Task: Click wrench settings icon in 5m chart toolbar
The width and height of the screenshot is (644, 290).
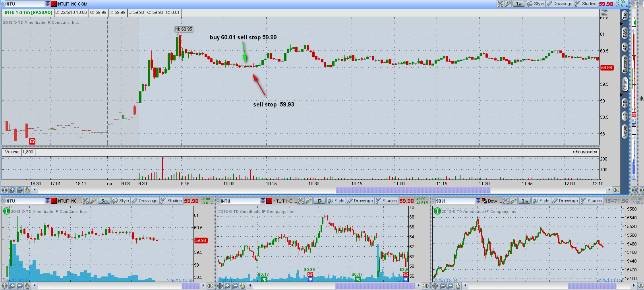Action: (x=93, y=201)
